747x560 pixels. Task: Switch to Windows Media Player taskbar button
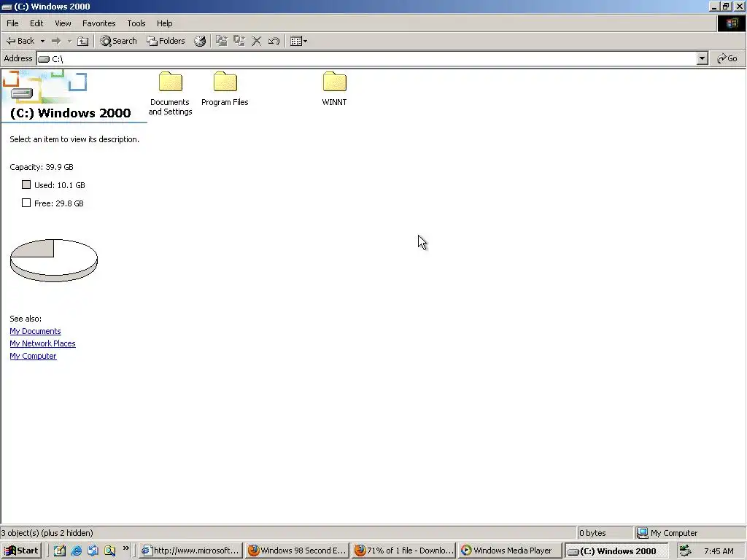point(510,551)
